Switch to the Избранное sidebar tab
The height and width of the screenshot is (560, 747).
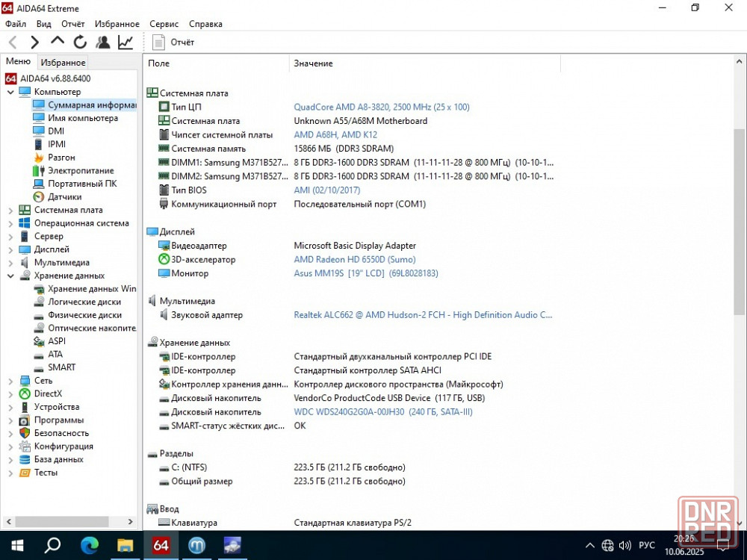[x=63, y=63]
